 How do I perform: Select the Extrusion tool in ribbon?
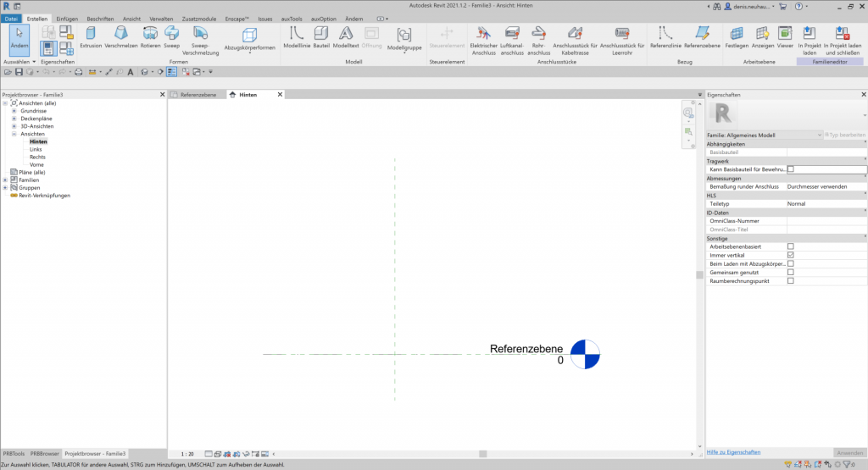point(91,36)
